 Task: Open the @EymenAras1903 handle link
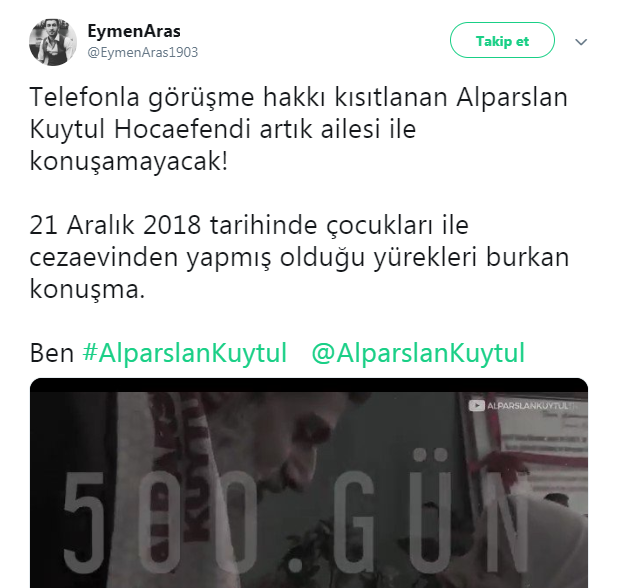143,52
